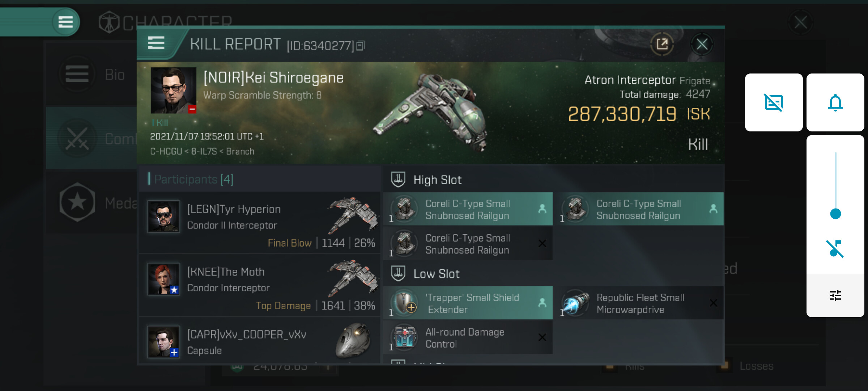Share the kill report externally
Viewport: 868px width, 391px height.
point(662,44)
